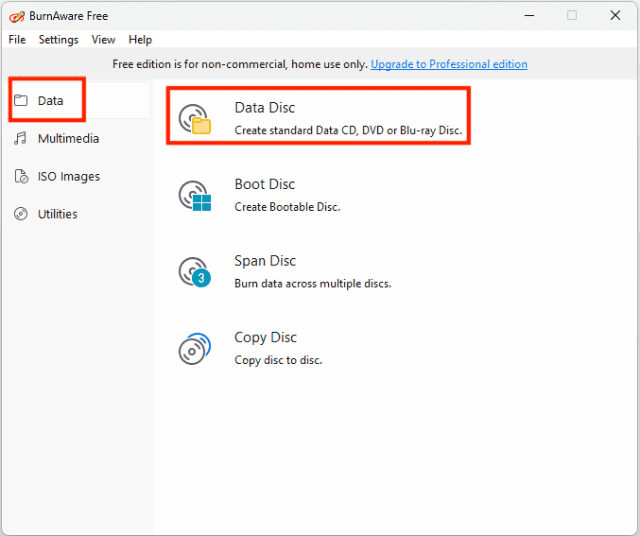Click 'Create standard Data CD, DVD or Blu-ray Disc.' text

348,130
